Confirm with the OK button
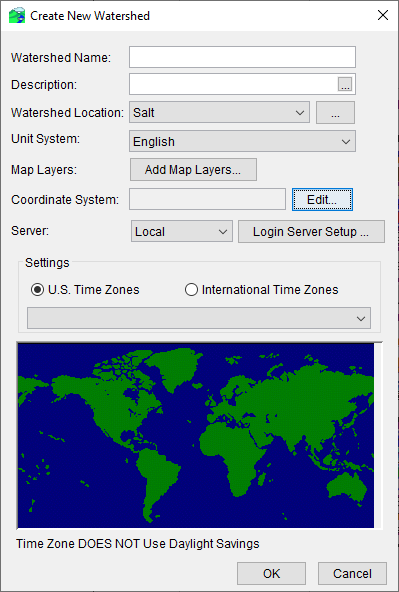The height and width of the screenshot is (592, 399). click(271, 574)
